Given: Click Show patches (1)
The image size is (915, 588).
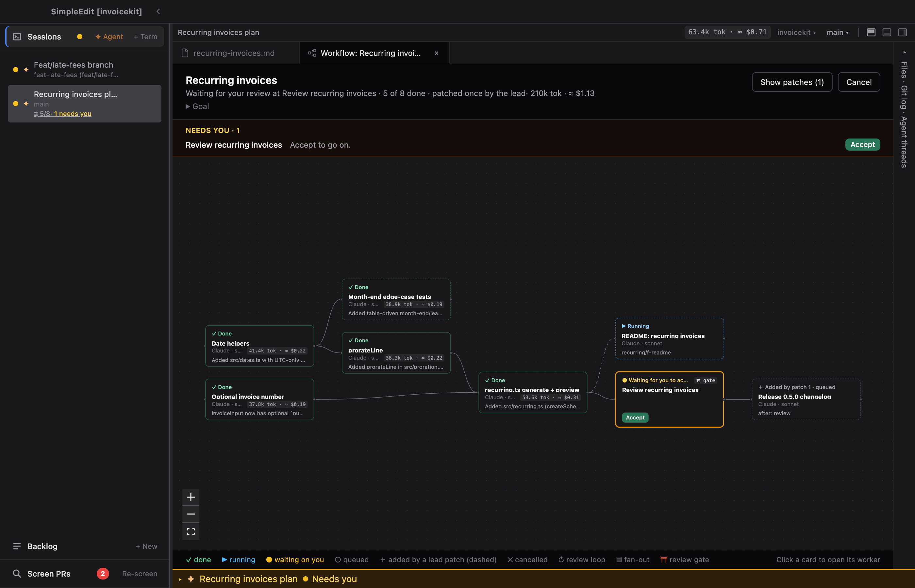Looking at the screenshot, I should click(792, 82).
